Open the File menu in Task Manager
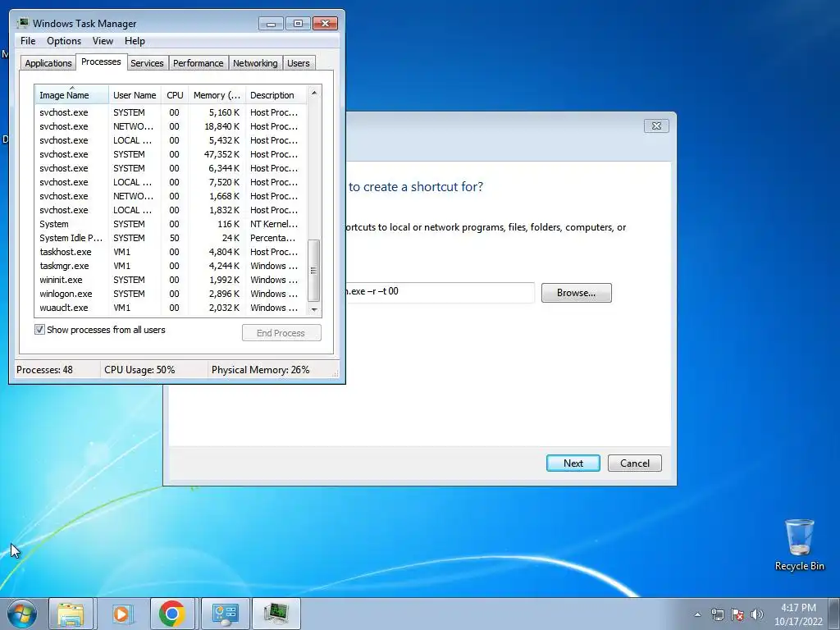This screenshot has height=630, width=840. click(x=28, y=41)
